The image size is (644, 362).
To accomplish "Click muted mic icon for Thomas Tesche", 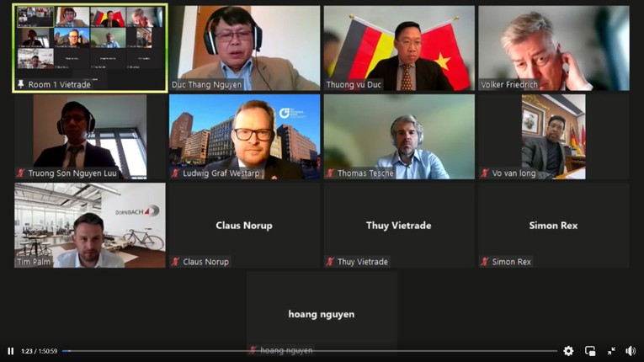I will (330, 173).
